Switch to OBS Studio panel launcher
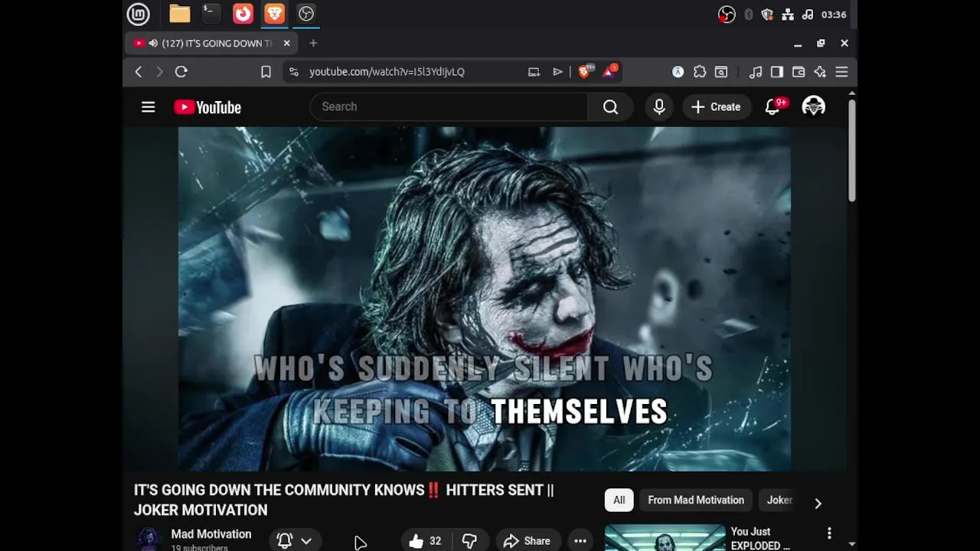The image size is (980, 551). (x=306, y=14)
